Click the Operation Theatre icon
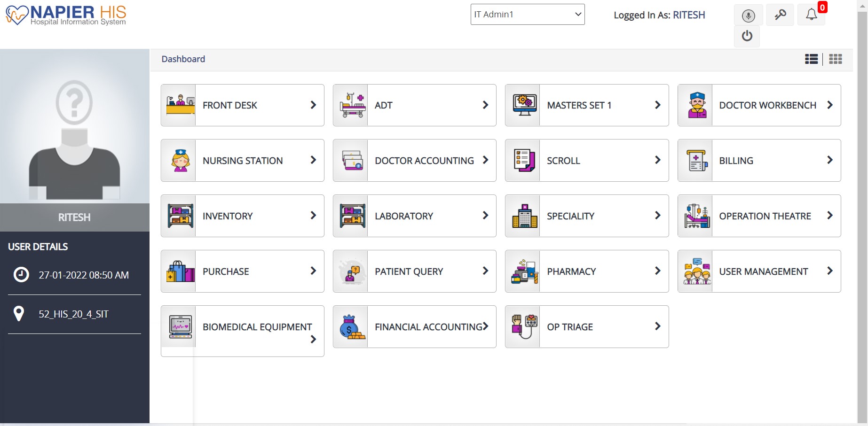 coord(696,216)
